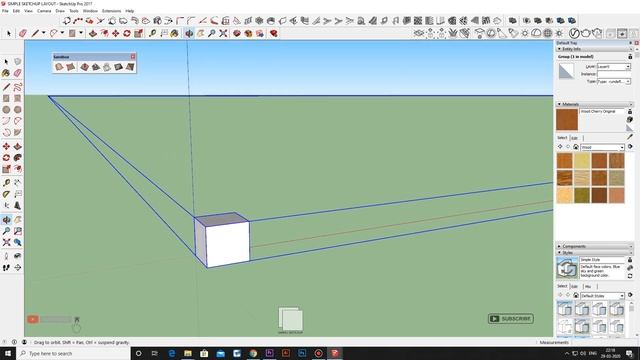The image size is (640, 360).
Task: Open the Draw menu
Action: [60, 11]
